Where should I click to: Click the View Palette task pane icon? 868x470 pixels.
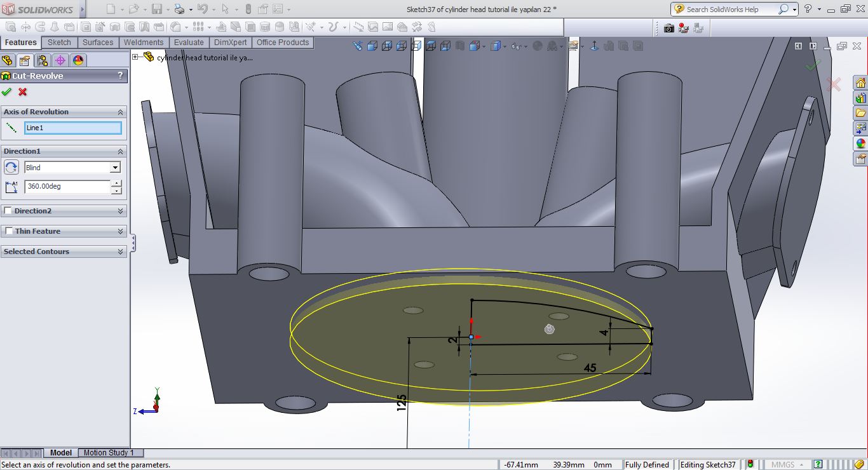click(x=860, y=128)
